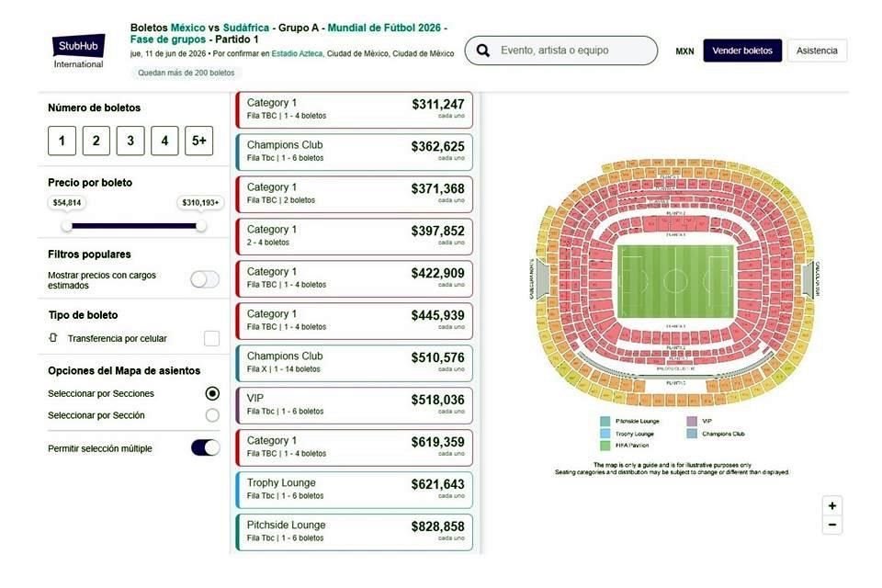Zoom in on the seat map

point(832,505)
